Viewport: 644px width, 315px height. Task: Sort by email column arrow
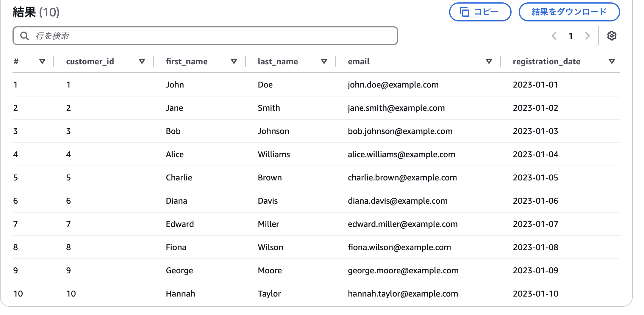pos(489,61)
